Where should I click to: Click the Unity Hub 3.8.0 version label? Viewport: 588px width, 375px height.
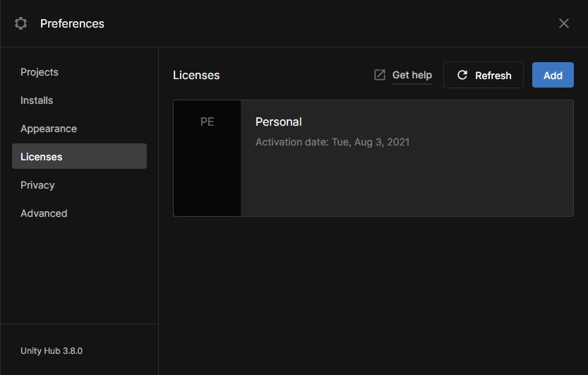pos(52,350)
